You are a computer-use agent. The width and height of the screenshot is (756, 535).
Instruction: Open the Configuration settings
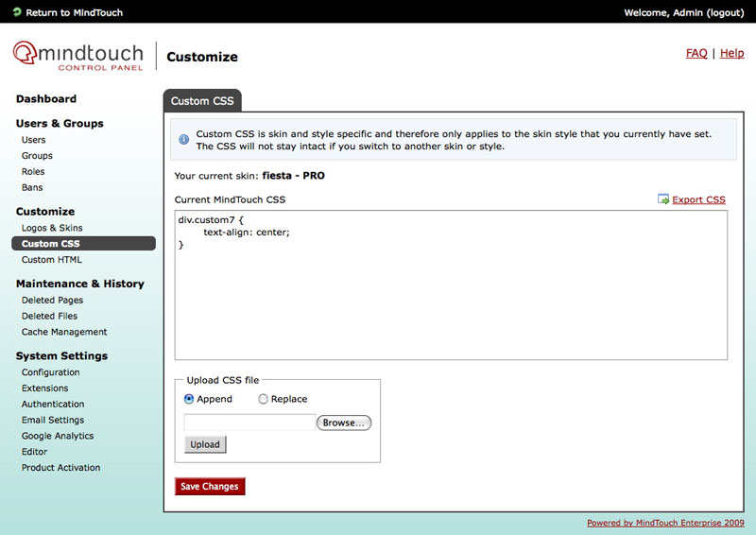[x=51, y=372]
